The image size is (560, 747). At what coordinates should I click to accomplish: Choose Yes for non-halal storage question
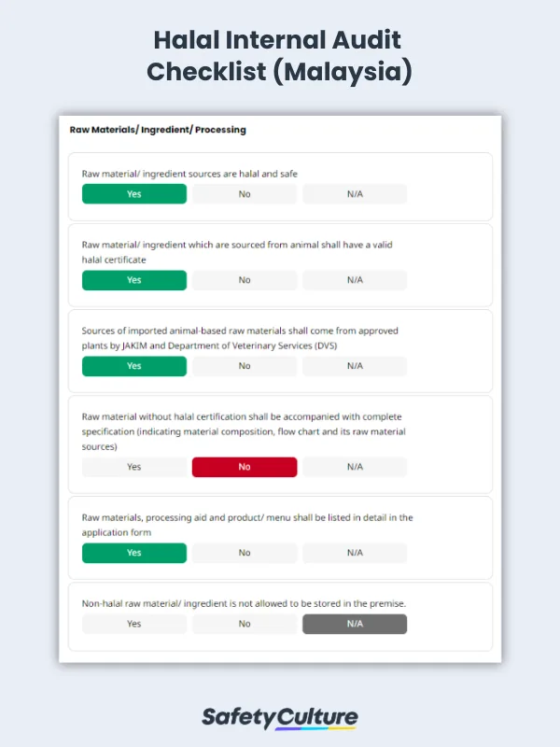(x=133, y=624)
